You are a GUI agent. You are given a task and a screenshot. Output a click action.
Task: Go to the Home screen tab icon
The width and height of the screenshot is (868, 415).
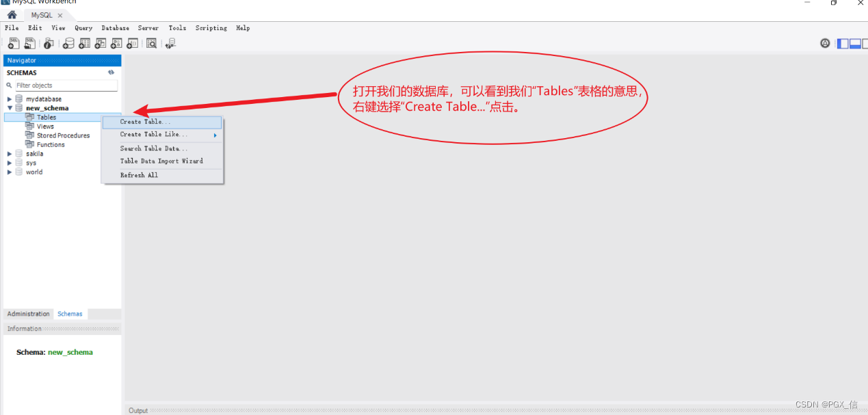(12, 14)
